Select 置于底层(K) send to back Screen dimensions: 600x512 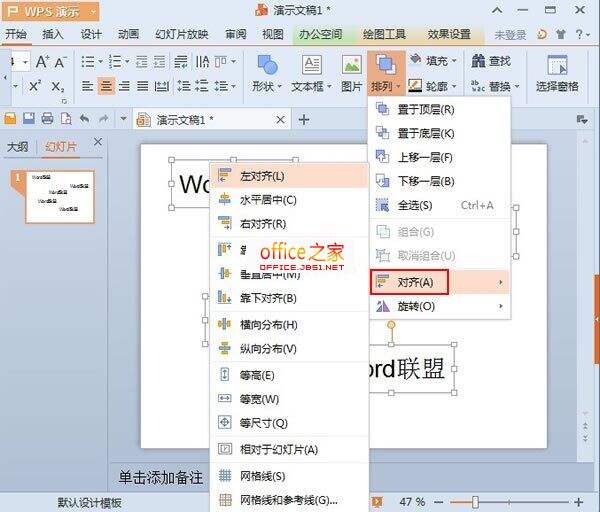[x=440, y=134]
